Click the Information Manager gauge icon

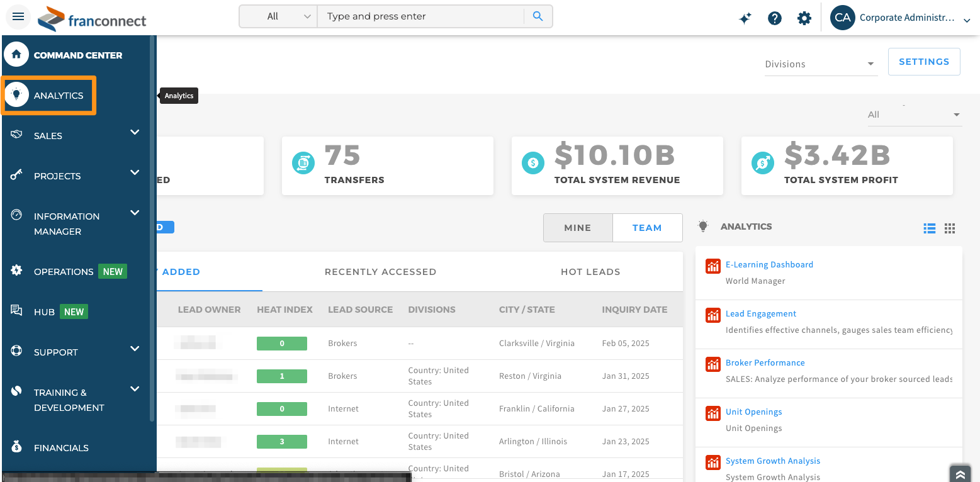(x=16, y=215)
